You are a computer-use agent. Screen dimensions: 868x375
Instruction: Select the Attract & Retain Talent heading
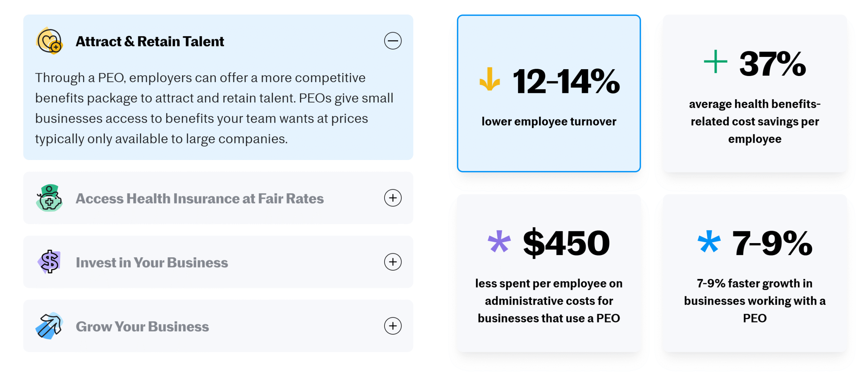pyautogui.click(x=150, y=41)
